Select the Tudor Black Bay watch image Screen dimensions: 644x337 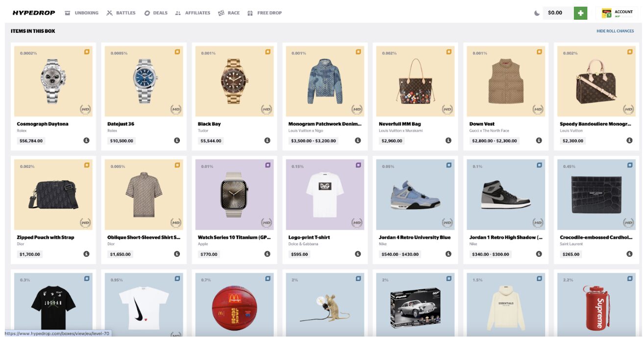point(234,81)
